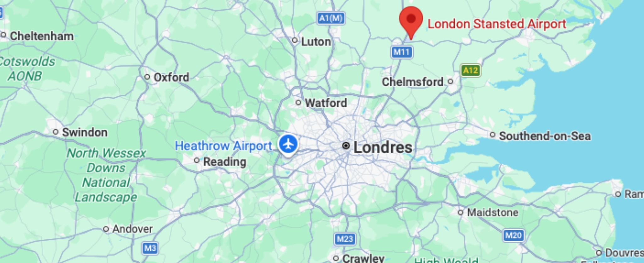Click the Reading town label
Image resolution: width=644 pixels, height=263 pixels.
point(225,162)
